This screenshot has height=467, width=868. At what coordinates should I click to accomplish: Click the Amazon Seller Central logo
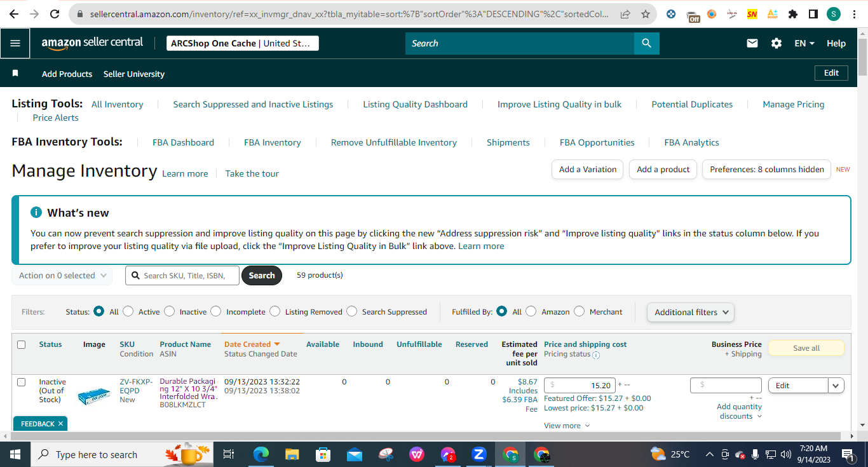pos(92,43)
